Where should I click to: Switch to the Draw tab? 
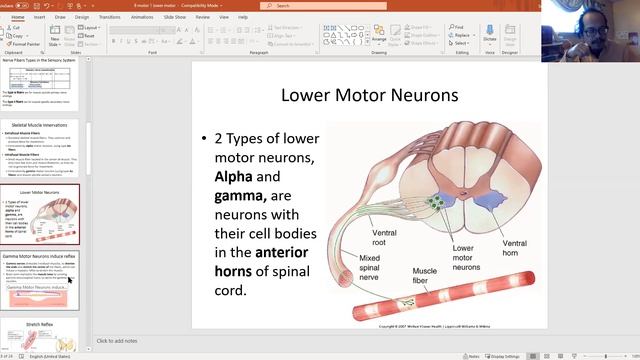pos(60,17)
